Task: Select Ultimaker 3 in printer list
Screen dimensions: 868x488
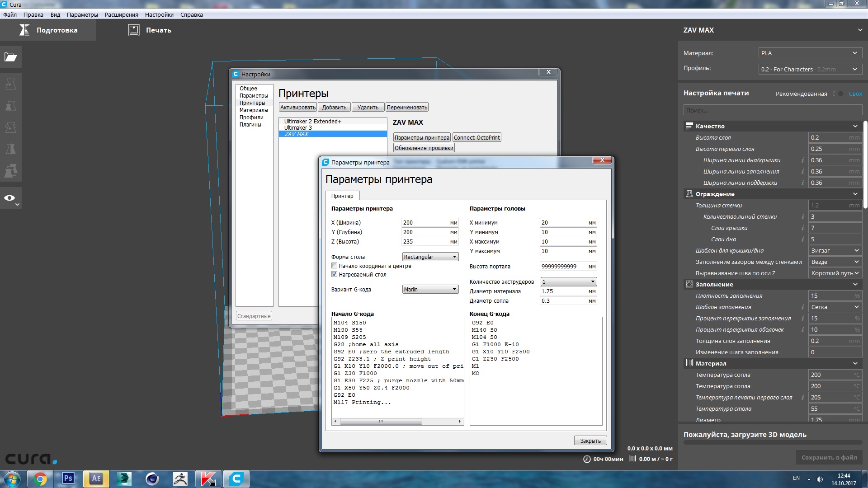Action: (x=333, y=127)
